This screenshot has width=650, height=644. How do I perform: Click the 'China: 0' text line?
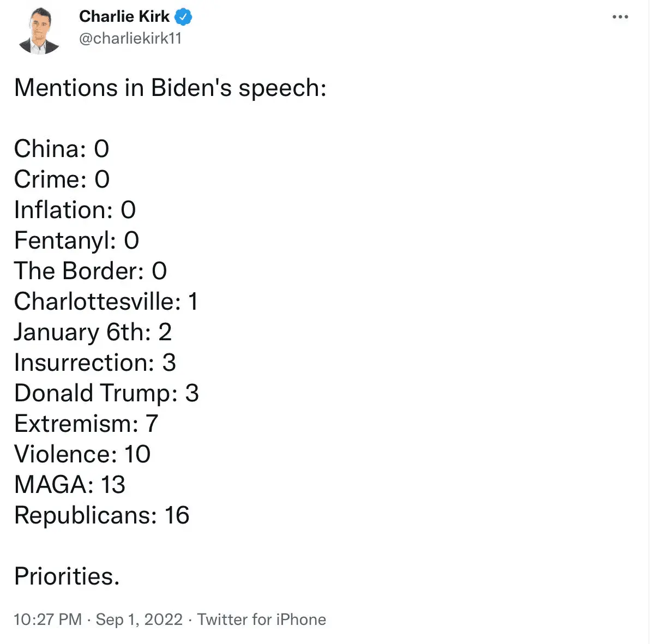pos(62,149)
